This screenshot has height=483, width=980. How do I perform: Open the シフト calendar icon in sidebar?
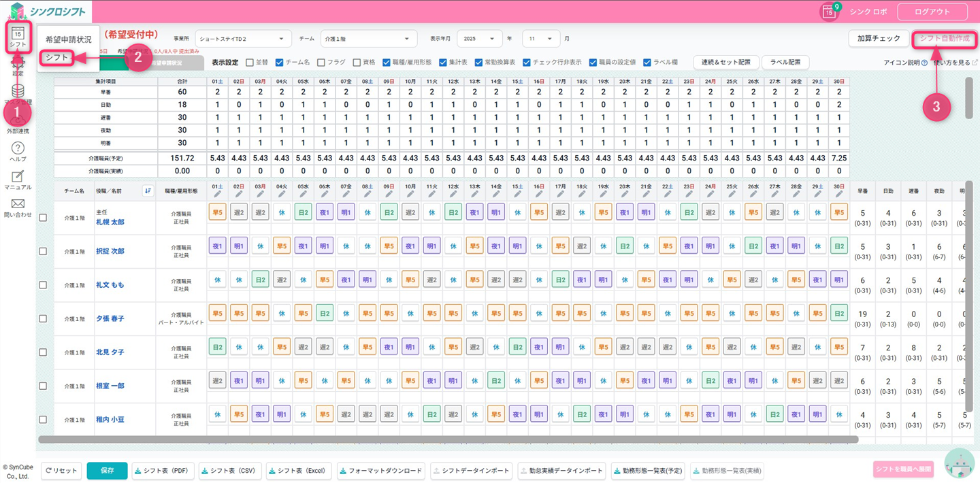[18, 36]
